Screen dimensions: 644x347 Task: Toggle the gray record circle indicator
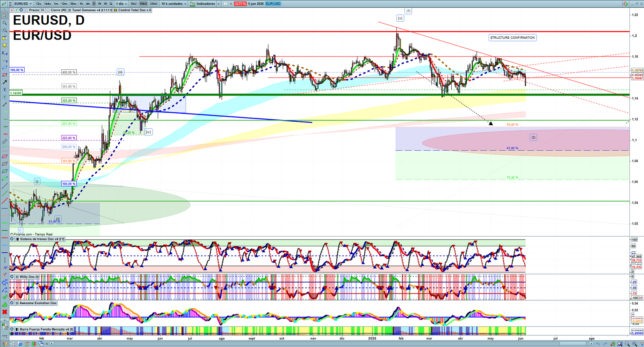[x=231, y=4]
